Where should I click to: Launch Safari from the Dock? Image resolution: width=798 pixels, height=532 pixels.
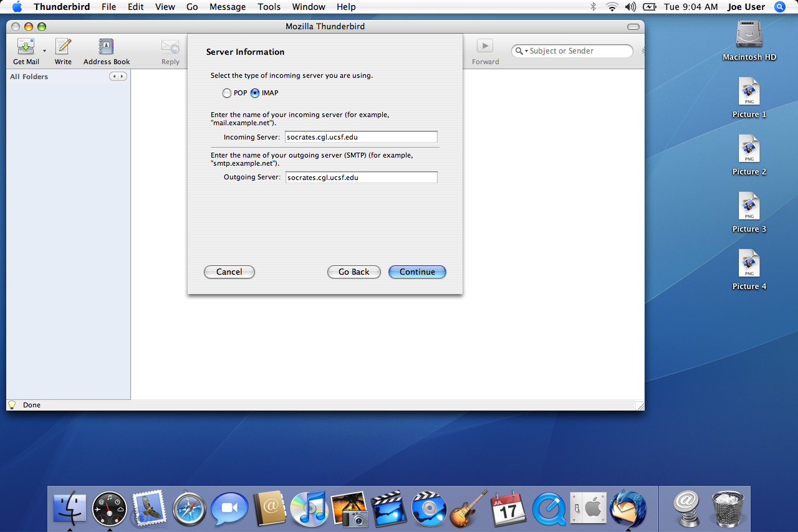pos(189,509)
